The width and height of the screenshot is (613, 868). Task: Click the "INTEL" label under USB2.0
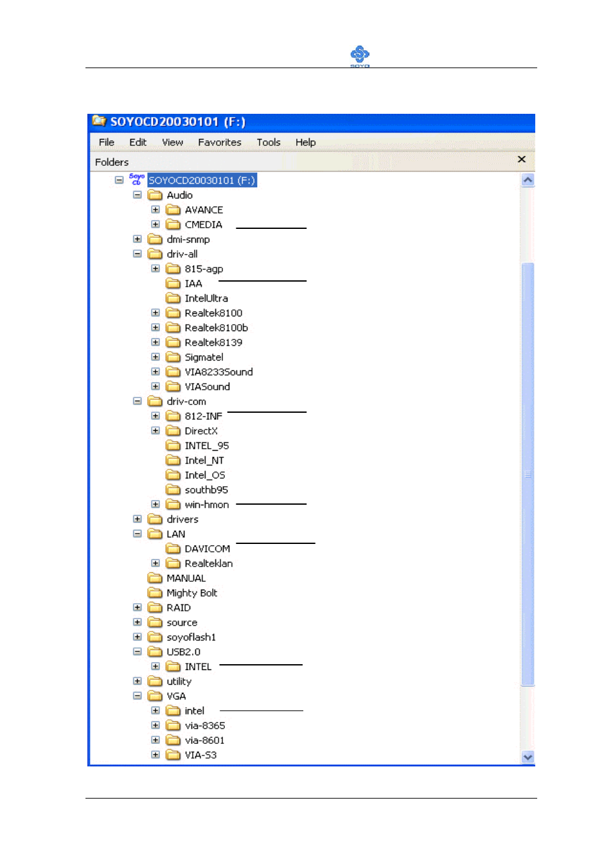[x=198, y=667]
